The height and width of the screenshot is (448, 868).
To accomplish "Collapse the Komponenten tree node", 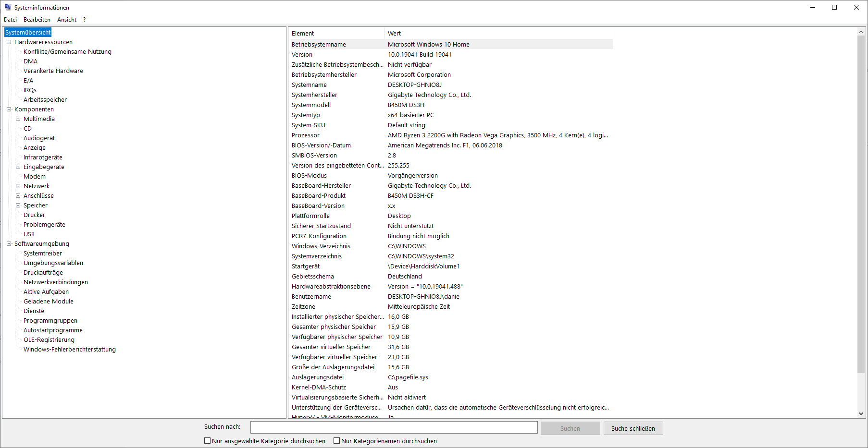I will point(9,109).
